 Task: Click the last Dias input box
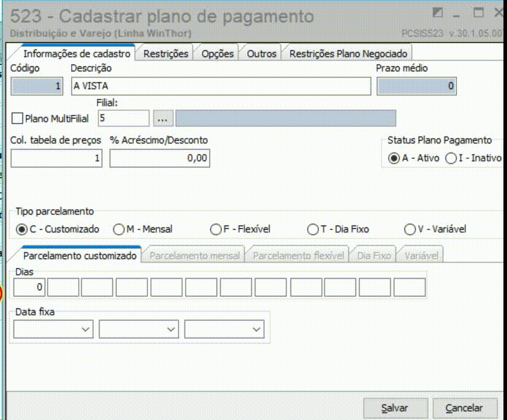(410, 287)
